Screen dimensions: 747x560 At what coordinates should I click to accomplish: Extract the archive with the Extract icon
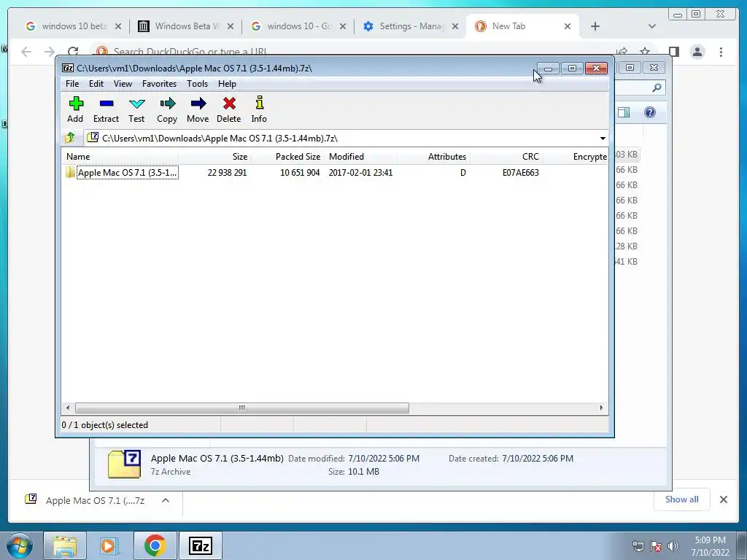[x=106, y=109]
